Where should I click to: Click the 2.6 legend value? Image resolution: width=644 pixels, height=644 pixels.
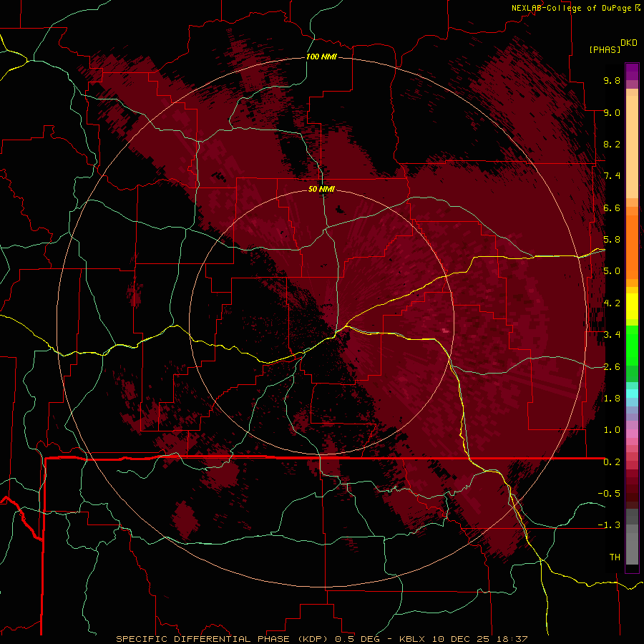[612, 366]
